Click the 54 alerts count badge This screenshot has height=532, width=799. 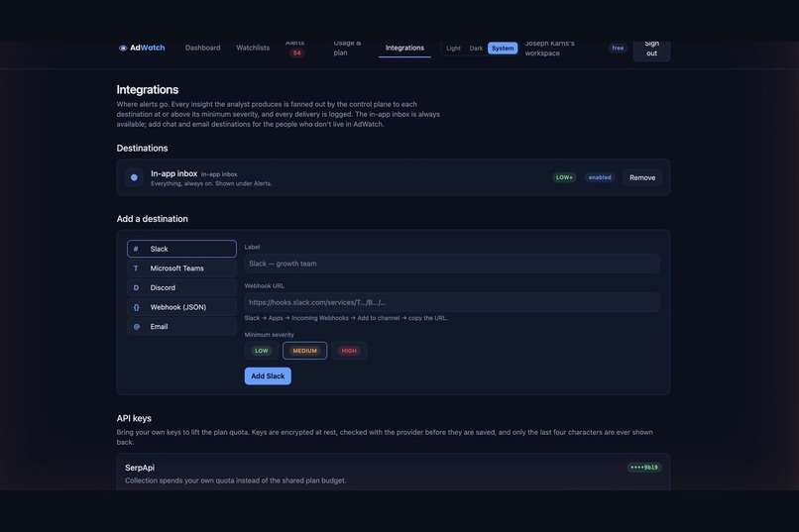(296, 53)
